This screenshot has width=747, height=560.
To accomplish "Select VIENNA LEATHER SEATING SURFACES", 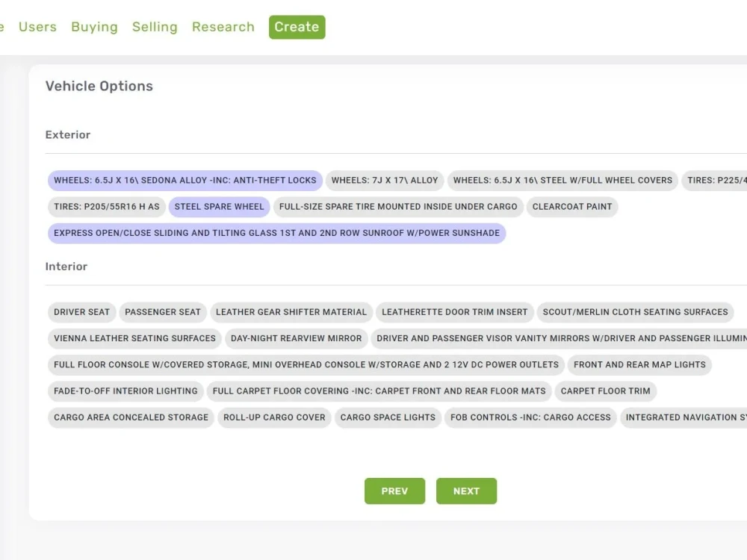I will [134, 338].
